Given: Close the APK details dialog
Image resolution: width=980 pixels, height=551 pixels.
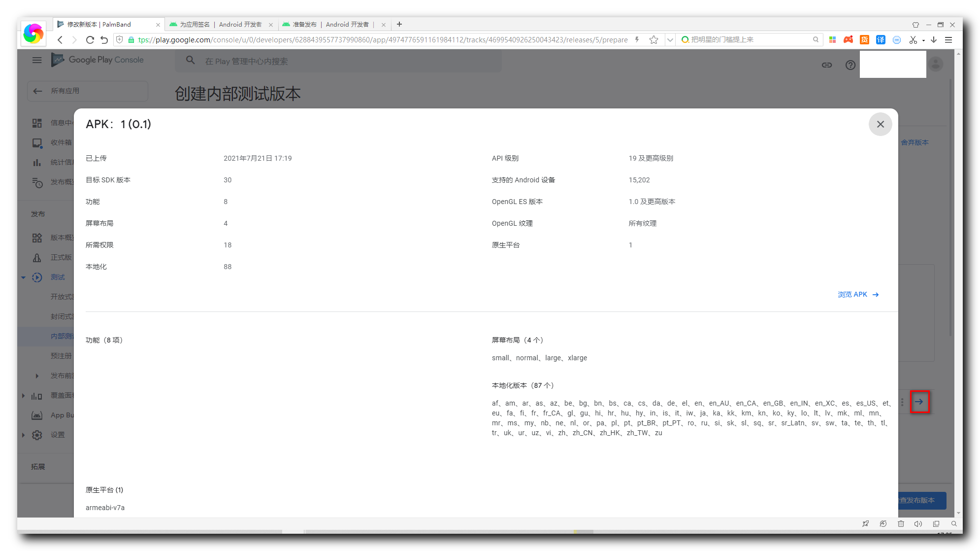Looking at the screenshot, I should click(x=880, y=124).
